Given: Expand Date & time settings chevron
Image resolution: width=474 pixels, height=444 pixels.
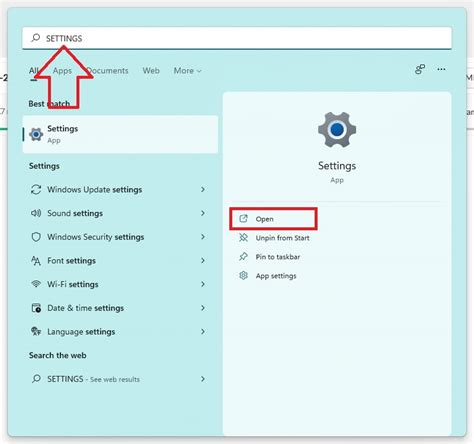Looking at the screenshot, I should click(x=203, y=308).
